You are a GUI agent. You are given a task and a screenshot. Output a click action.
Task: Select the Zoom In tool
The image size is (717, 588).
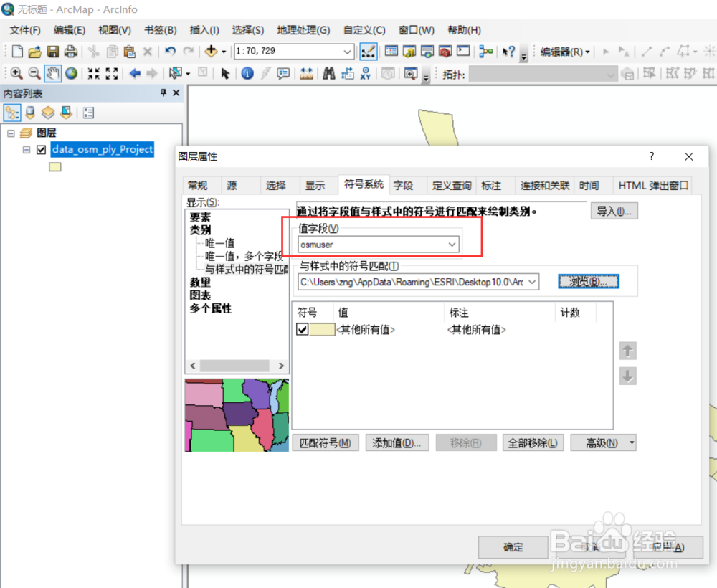coord(15,73)
